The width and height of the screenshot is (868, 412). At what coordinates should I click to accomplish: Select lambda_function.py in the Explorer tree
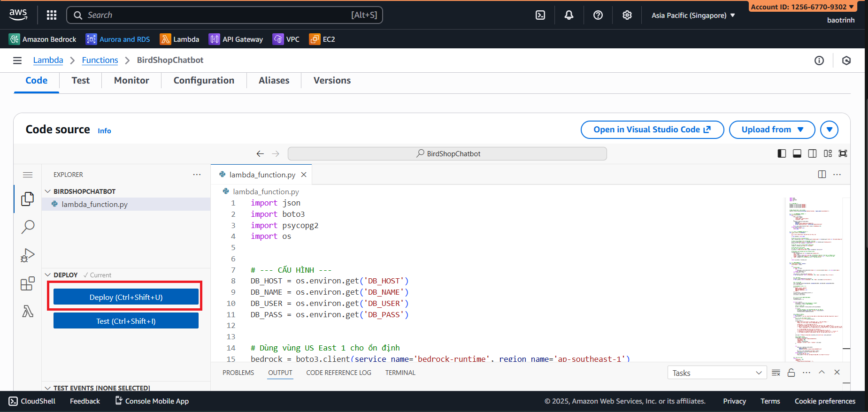126,204
